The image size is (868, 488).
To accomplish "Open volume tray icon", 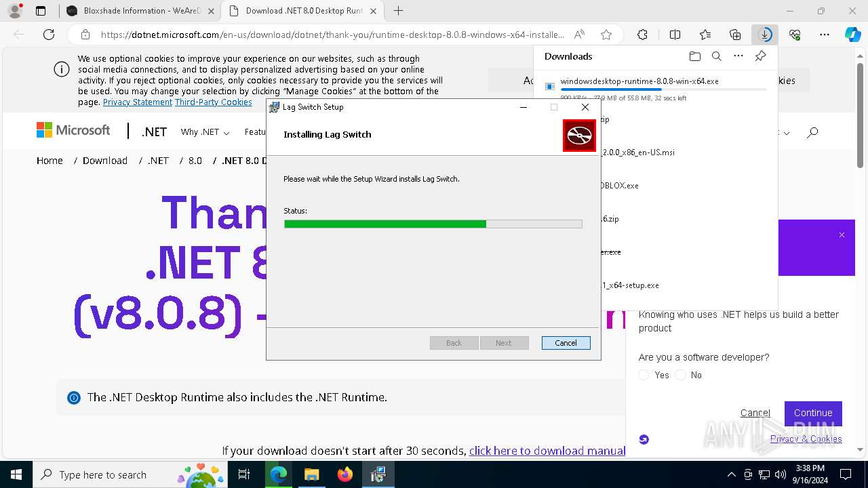I will pos(781,474).
